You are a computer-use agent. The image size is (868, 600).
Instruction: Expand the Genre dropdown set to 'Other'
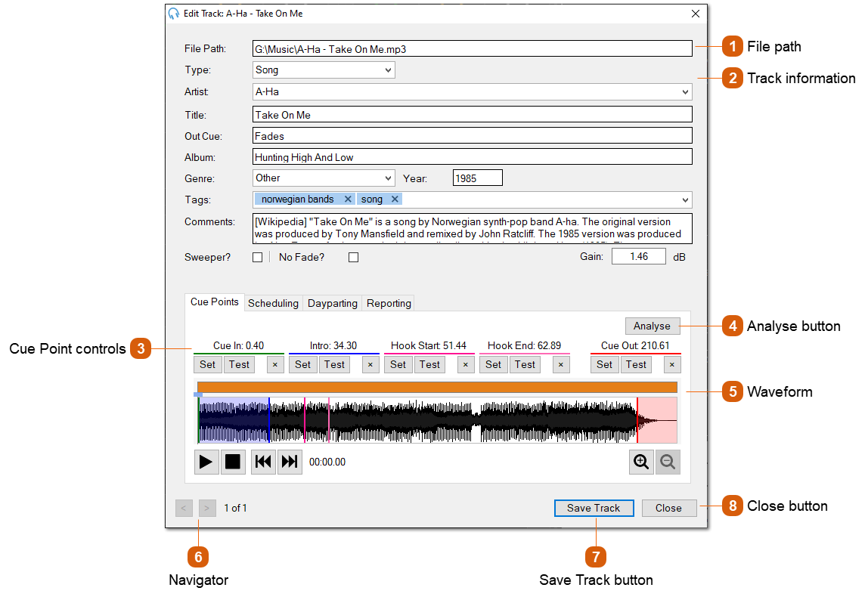point(388,178)
